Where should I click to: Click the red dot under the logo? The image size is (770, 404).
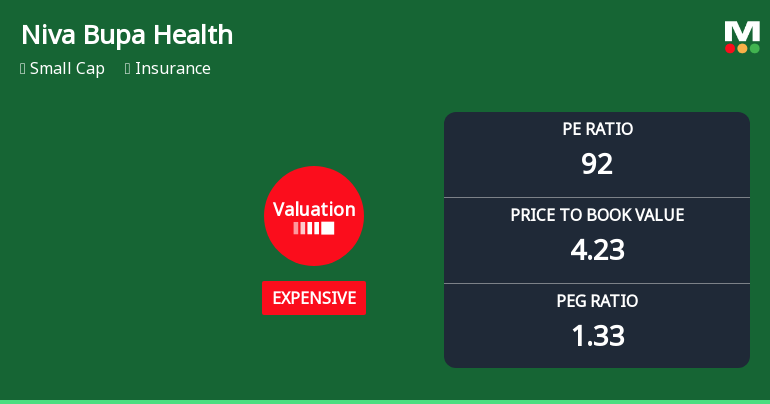pos(730,48)
